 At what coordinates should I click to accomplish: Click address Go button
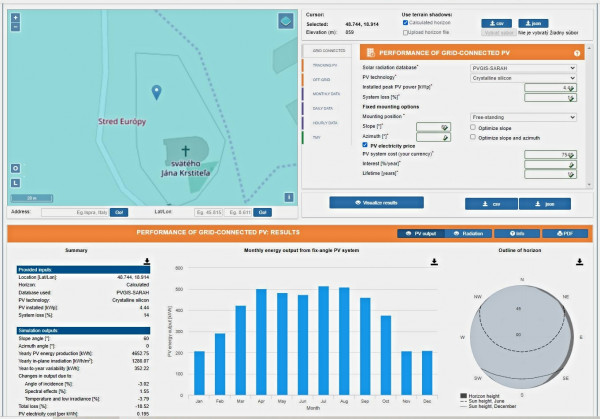(119, 212)
